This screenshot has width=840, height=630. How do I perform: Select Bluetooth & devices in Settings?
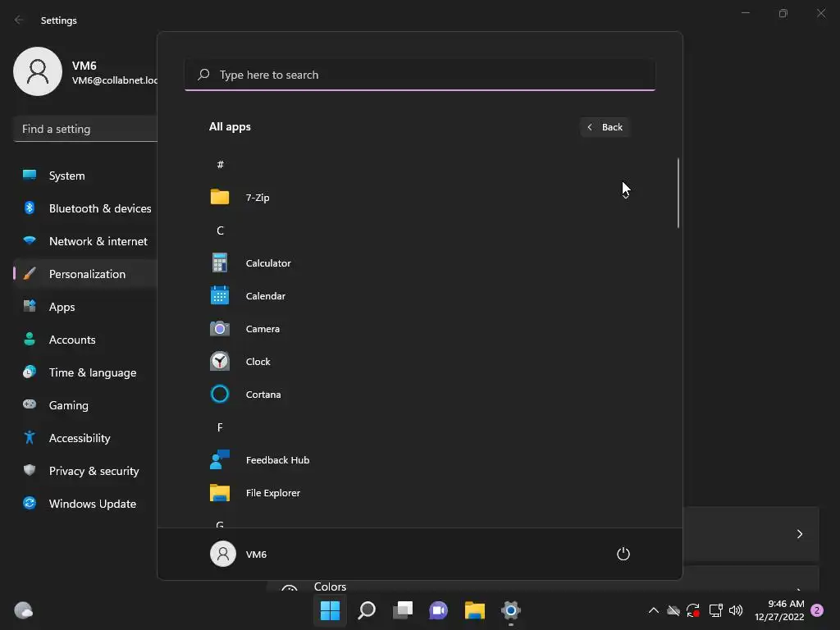[85, 208]
